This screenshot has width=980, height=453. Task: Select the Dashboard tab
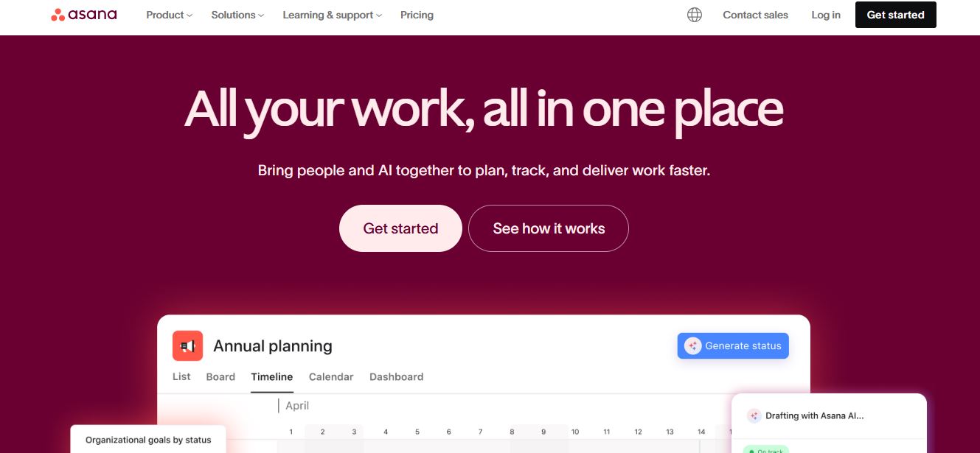(x=397, y=376)
